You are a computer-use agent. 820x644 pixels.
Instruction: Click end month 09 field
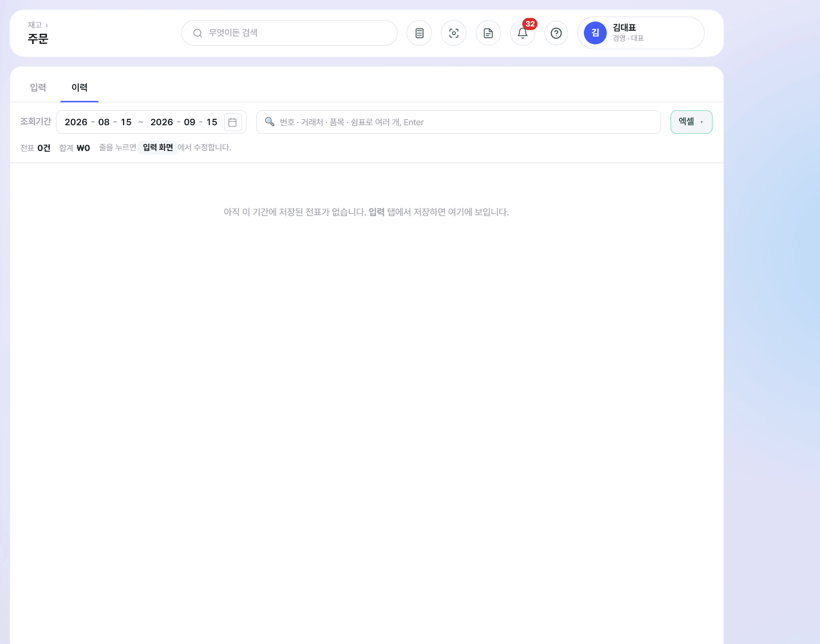pos(189,122)
